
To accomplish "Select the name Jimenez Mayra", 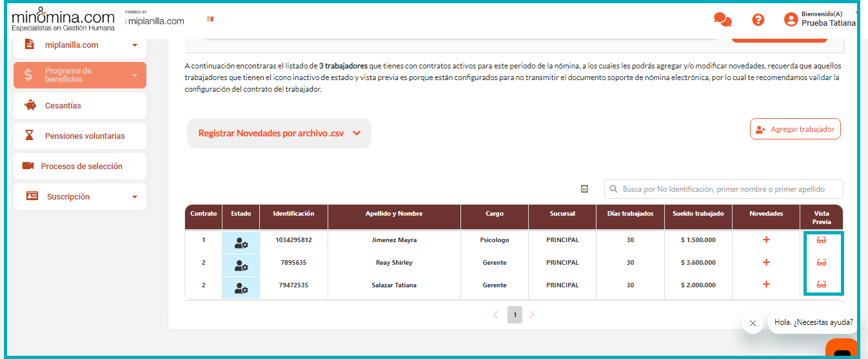I will 394,240.
